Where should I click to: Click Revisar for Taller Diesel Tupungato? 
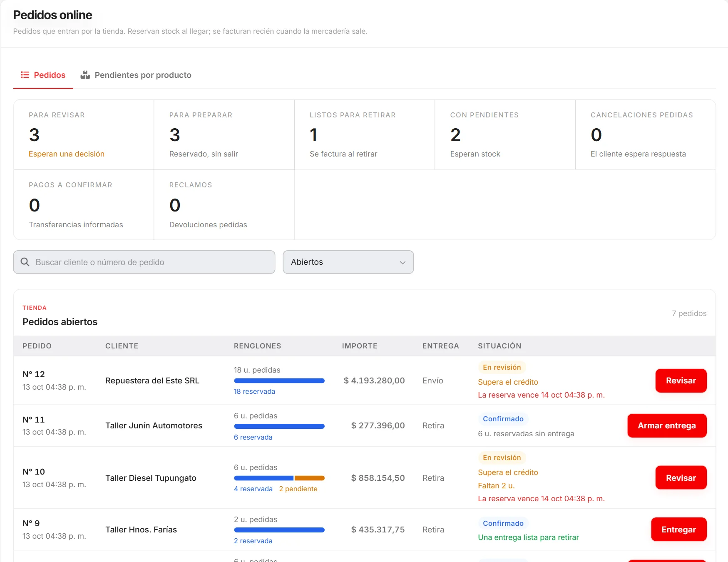pyautogui.click(x=681, y=478)
